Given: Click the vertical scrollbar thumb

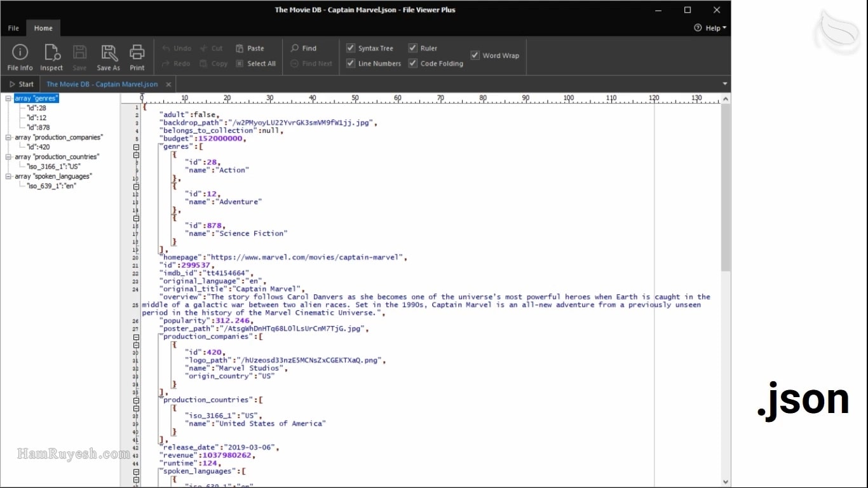Looking at the screenshot, I should pyautogui.click(x=726, y=187).
